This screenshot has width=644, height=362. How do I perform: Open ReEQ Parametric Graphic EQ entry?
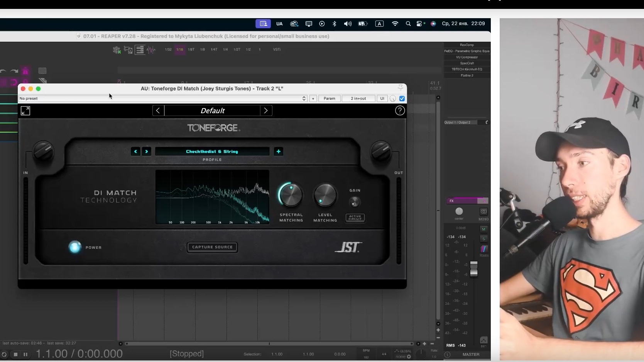(x=467, y=51)
